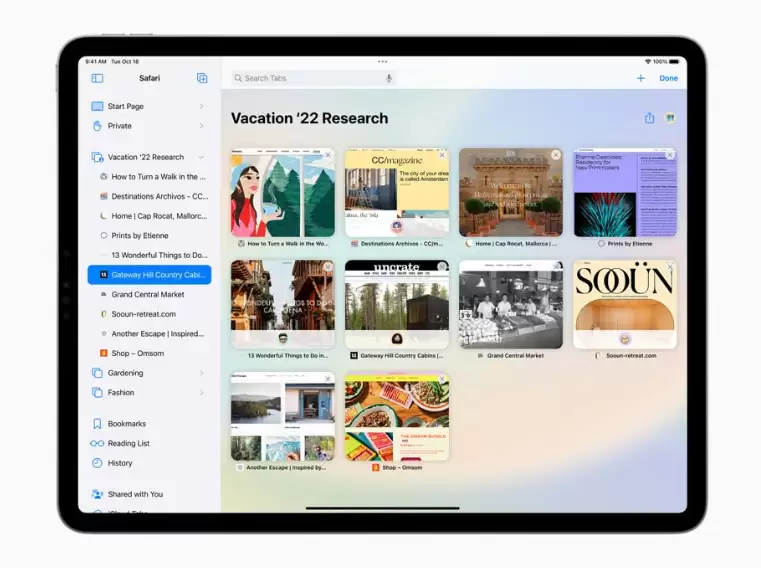Close the Shop – Omsom tab thumbnail
Image resolution: width=761 pixels, height=568 pixels.
(x=442, y=379)
